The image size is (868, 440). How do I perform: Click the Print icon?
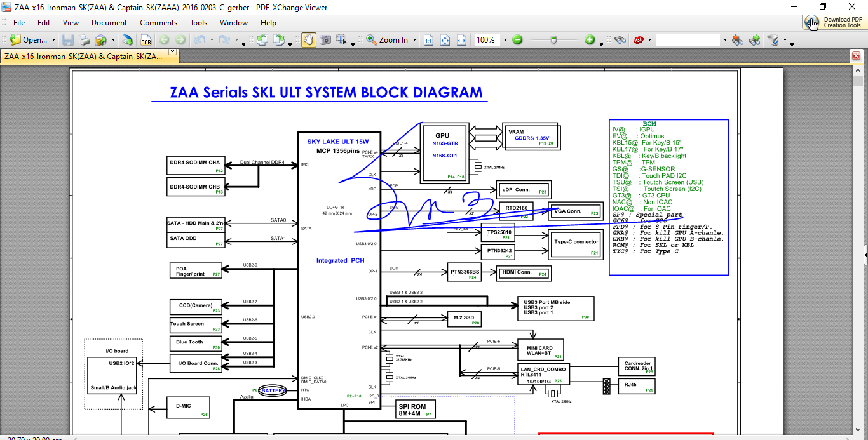pos(85,39)
